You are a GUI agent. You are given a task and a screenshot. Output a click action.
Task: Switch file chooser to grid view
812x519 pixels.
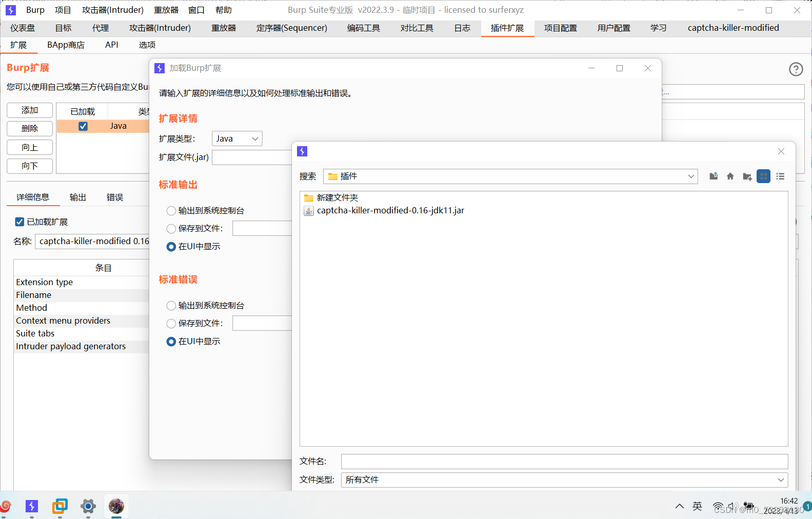click(764, 176)
